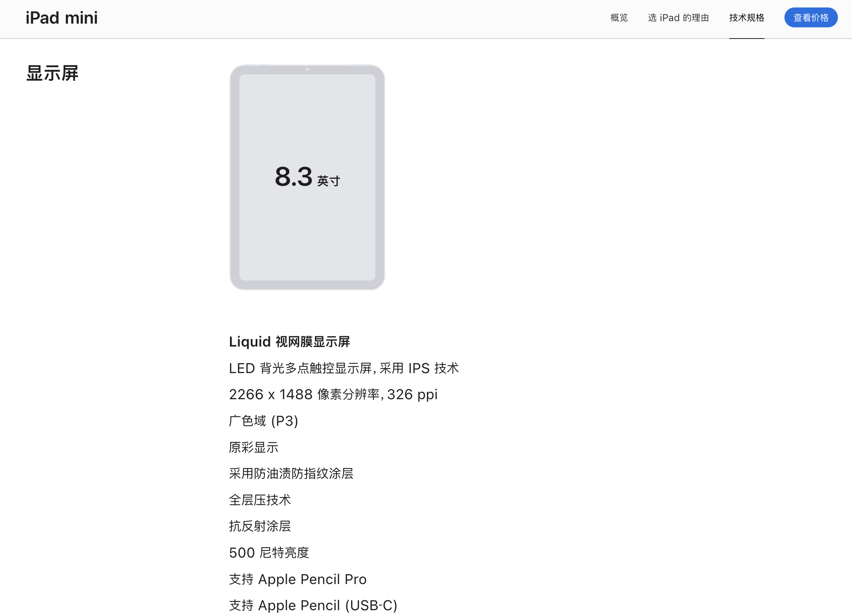Click the iPad mini display illustration
852x616 pixels.
[307, 177]
